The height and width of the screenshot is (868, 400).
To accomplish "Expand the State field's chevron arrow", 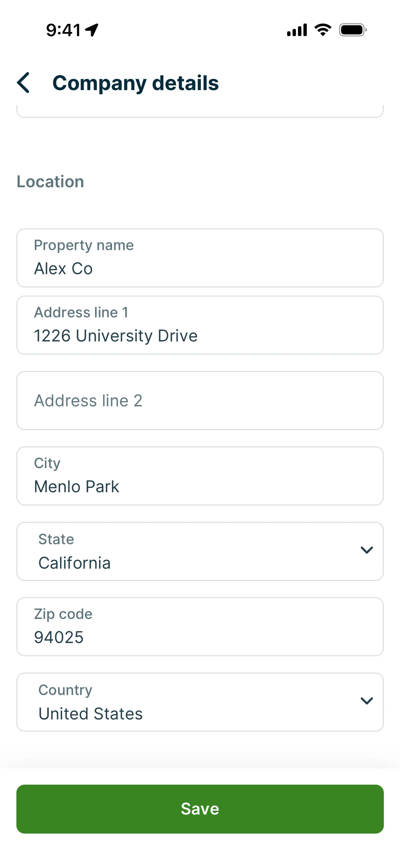I will (366, 550).
